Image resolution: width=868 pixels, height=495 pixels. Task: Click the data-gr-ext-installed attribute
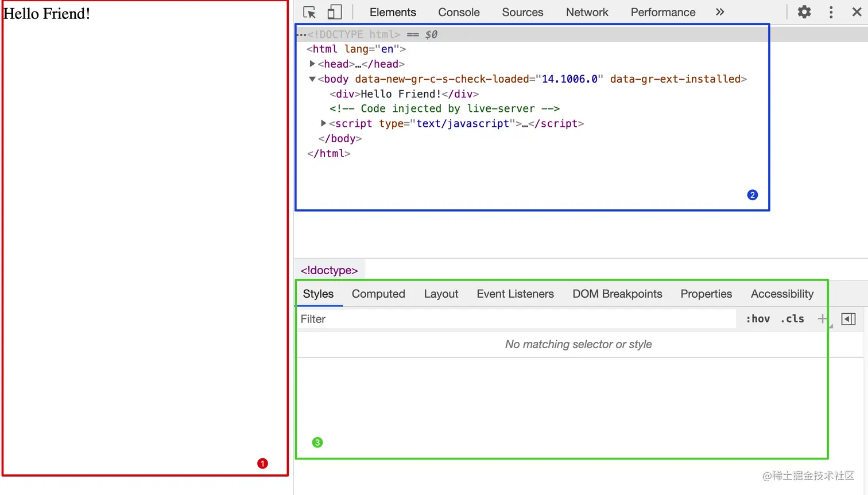pos(675,79)
